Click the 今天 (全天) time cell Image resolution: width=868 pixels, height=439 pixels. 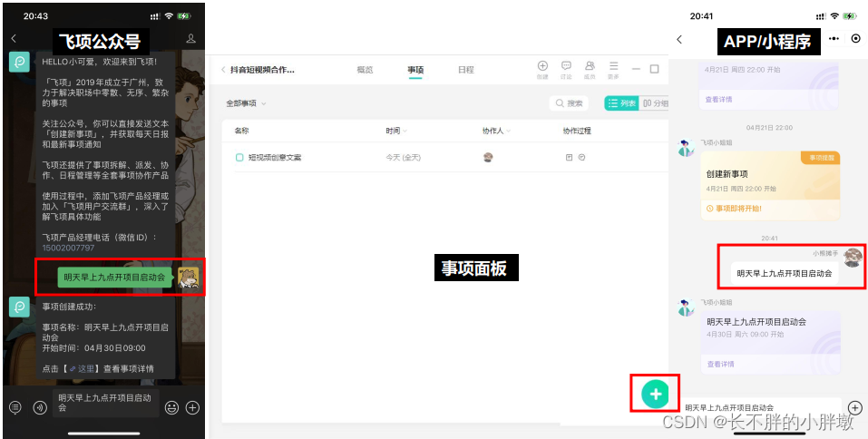click(404, 158)
